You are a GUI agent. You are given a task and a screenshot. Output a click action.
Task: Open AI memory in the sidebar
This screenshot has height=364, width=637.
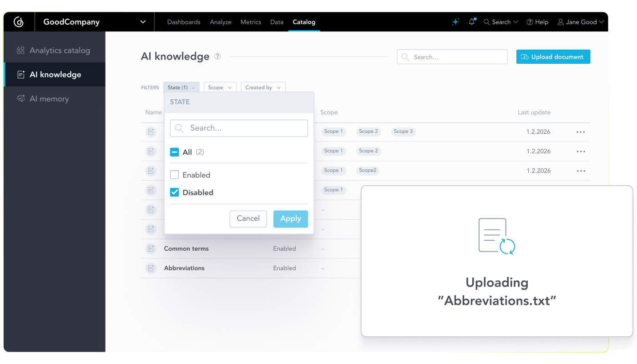pos(49,99)
